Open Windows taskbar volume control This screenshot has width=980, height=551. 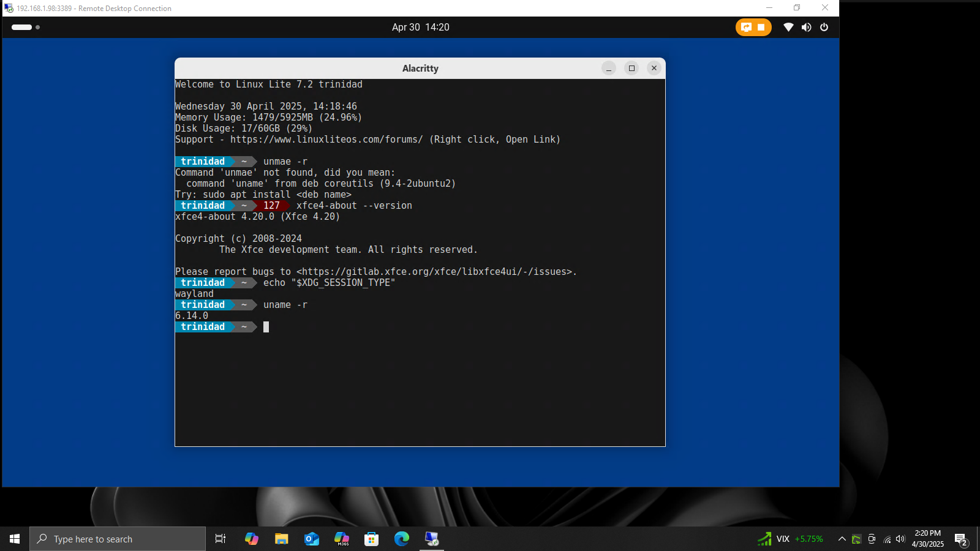click(x=900, y=539)
